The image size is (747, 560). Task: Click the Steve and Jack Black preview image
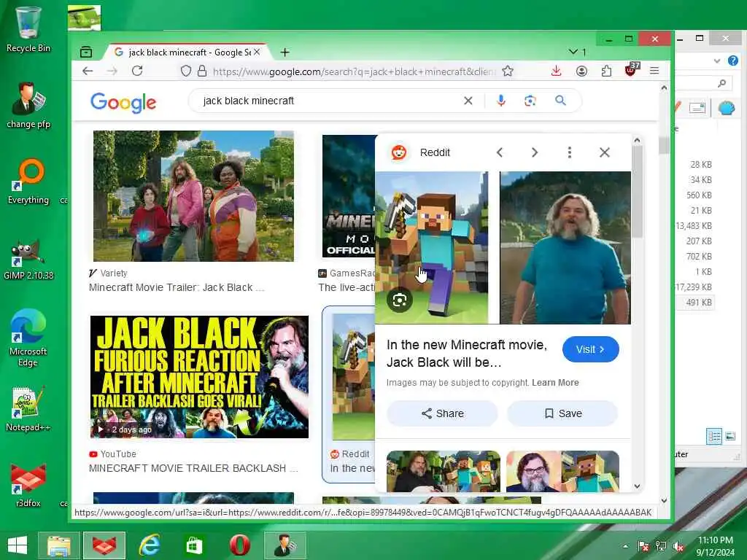pos(503,248)
